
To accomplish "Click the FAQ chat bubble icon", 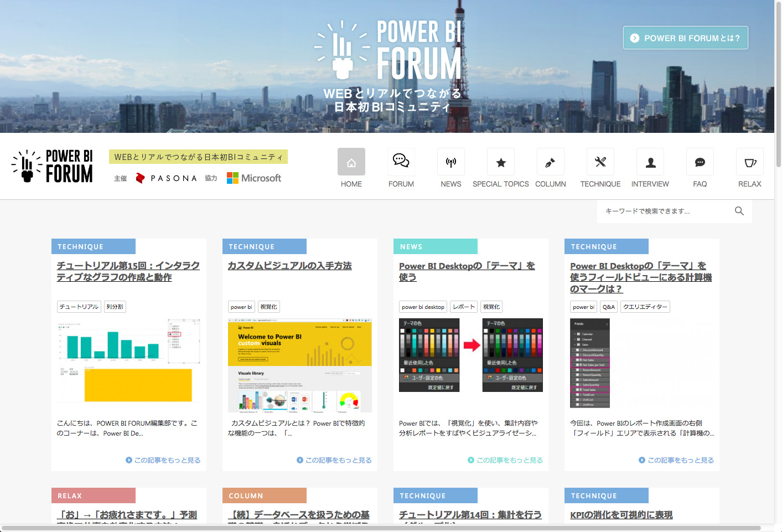I will (700, 162).
